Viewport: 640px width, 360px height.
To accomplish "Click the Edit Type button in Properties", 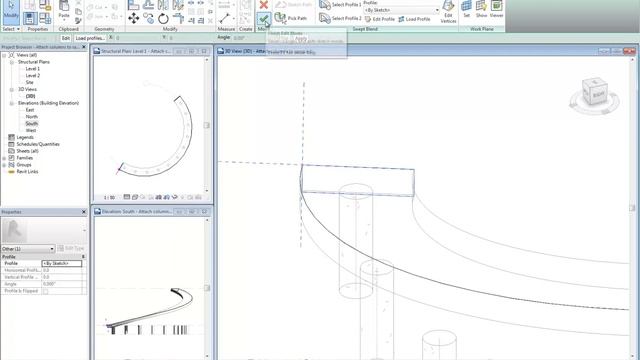I will [x=71, y=248].
